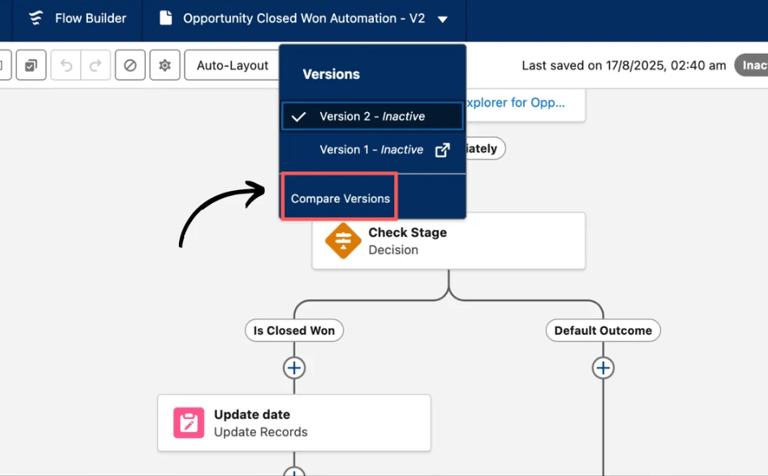Click the Update date element card
The width and height of the screenshot is (768, 476).
[x=294, y=423]
